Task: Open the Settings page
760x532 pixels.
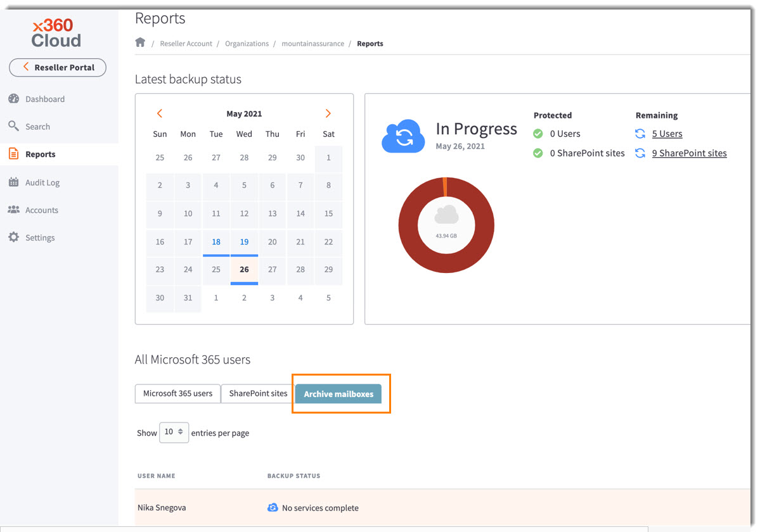Action: (39, 237)
